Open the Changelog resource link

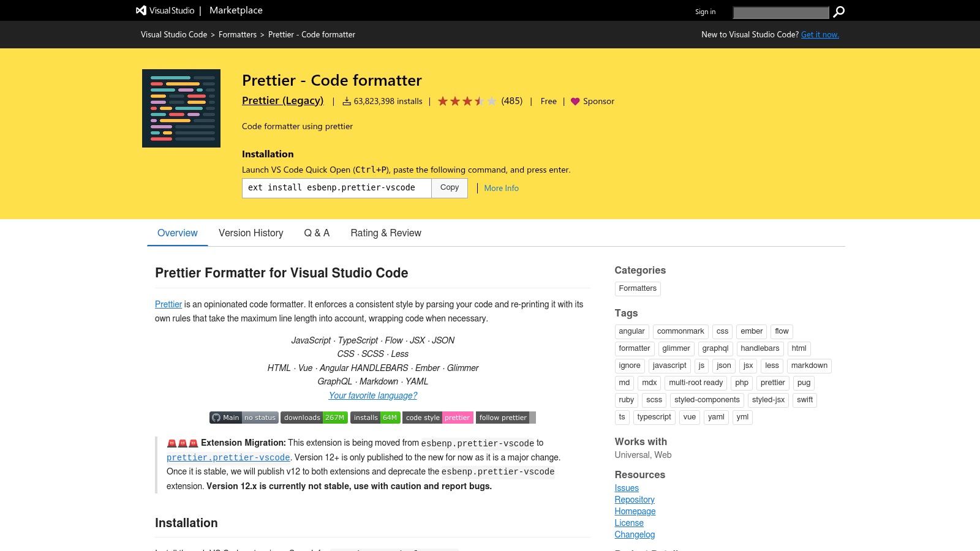click(x=635, y=534)
